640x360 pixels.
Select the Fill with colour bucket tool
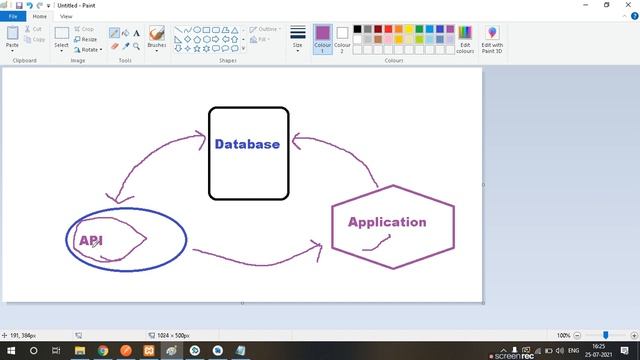pyautogui.click(x=126, y=33)
